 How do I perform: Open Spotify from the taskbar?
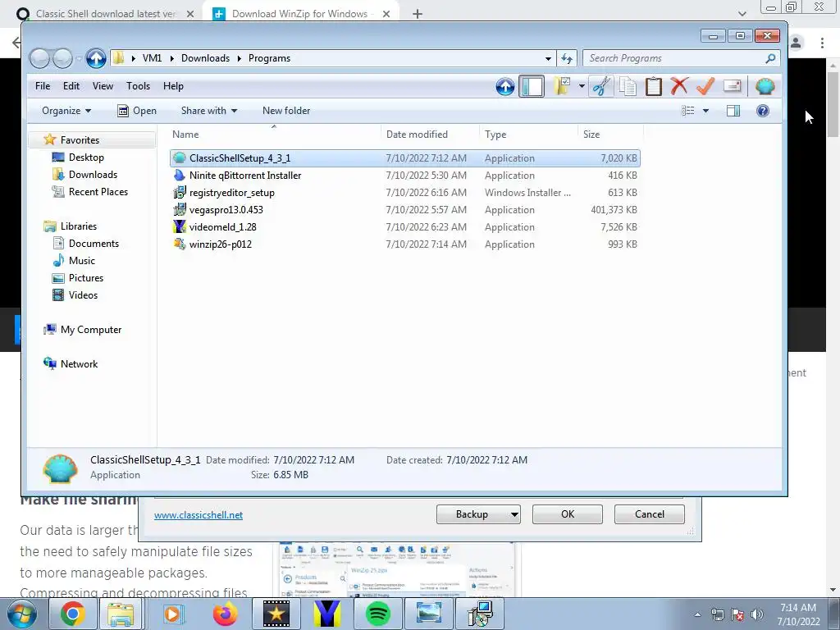tap(377, 614)
